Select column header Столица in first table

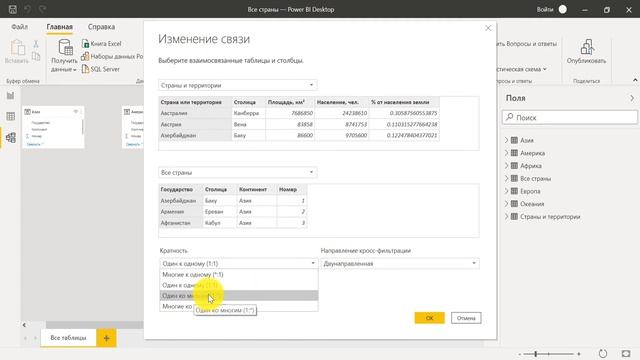pos(249,102)
